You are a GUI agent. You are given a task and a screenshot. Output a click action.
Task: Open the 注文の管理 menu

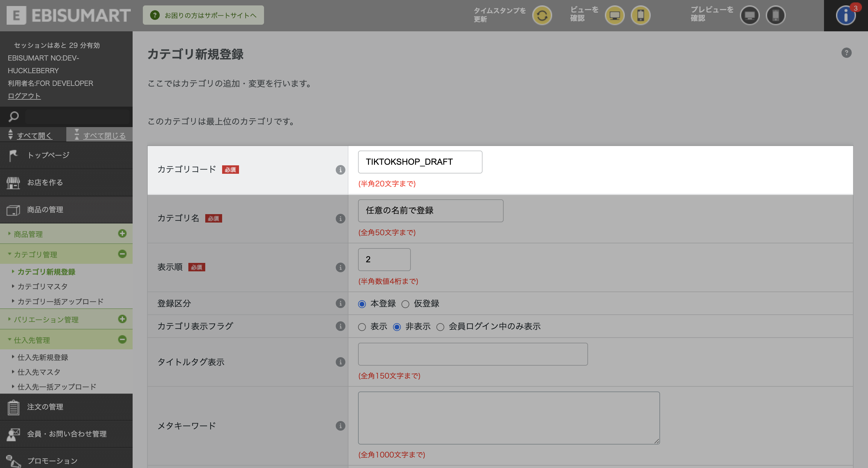[x=45, y=407]
